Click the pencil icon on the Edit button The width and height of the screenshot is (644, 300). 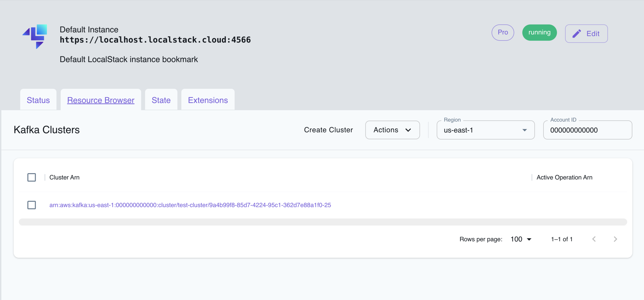tap(577, 33)
